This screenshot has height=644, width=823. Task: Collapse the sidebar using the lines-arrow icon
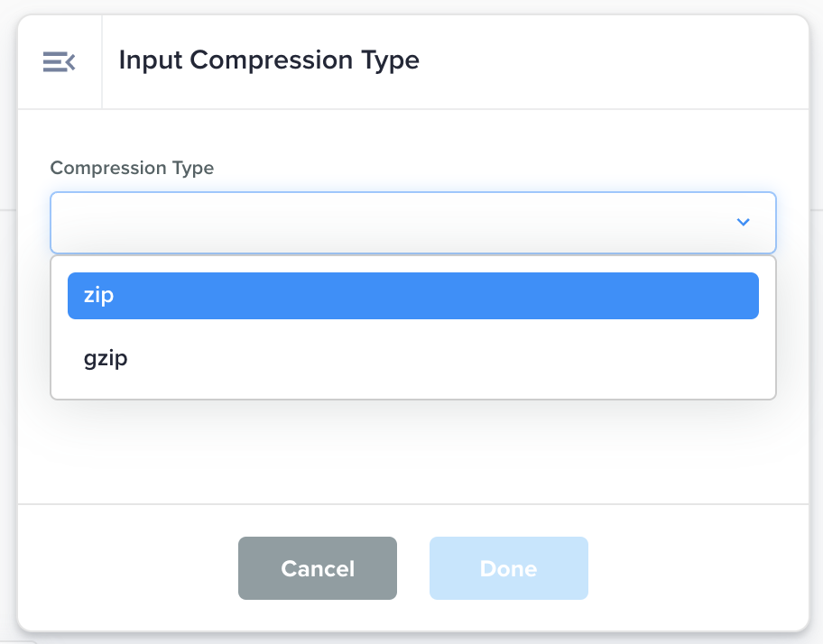point(59,61)
